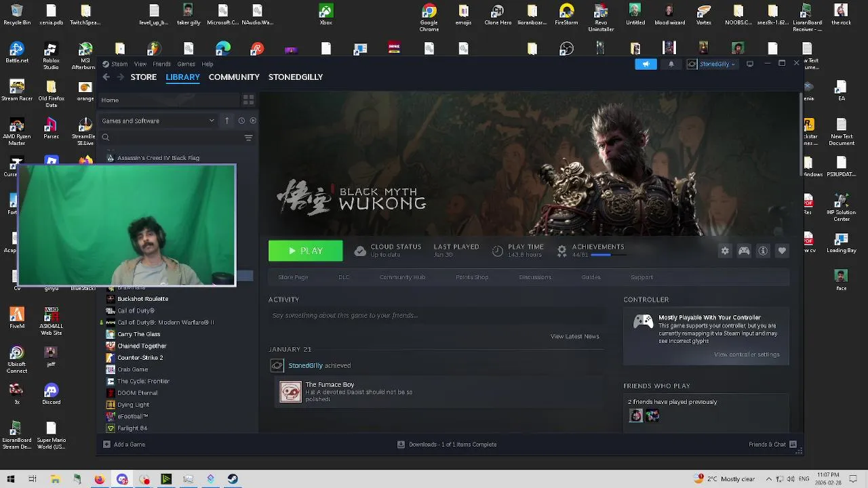Switch to the LIBRARY tab
Screen dimensions: 868x488
(x=183, y=77)
